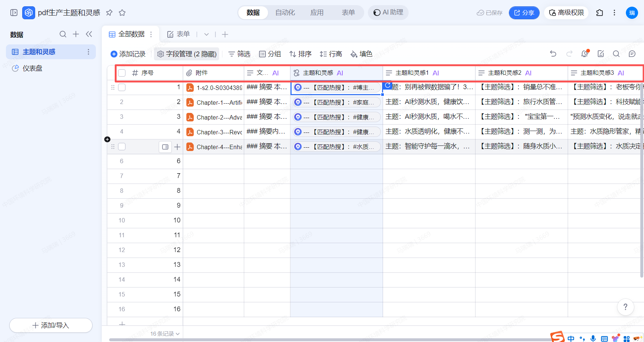Open the 16条记录 count dropdown
Viewport: 644px width, 342px height.
pyautogui.click(x=165, y=333)
